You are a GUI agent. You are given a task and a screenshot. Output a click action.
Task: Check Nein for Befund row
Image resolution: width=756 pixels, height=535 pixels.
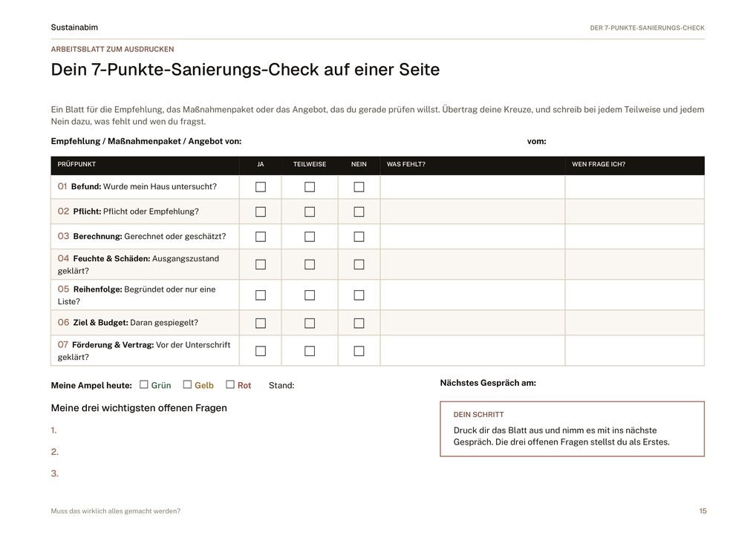[x=359, y=187]
